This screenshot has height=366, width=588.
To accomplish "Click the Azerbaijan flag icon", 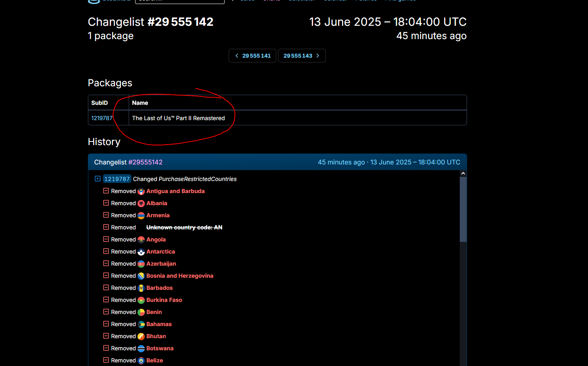I will (x=141, y=264).
